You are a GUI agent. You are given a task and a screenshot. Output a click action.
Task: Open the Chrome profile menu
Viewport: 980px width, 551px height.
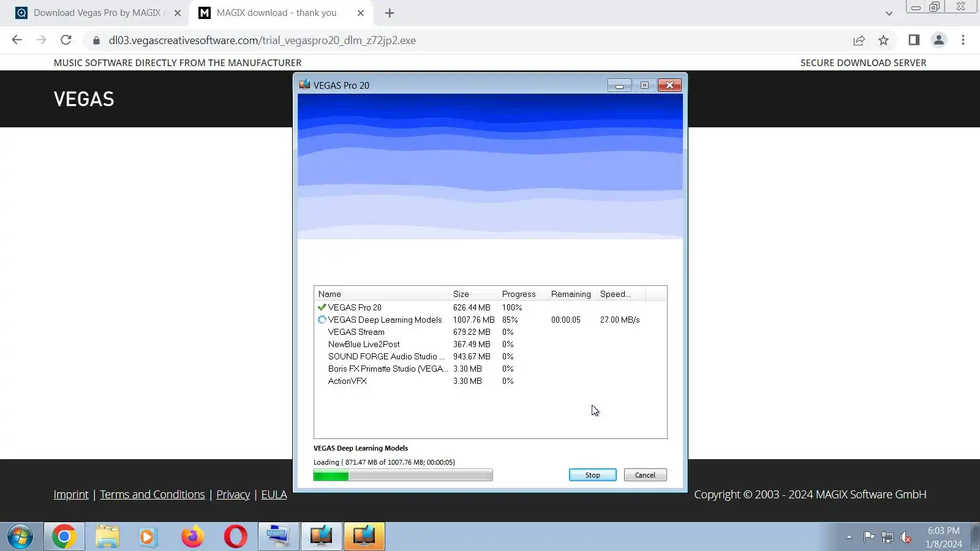pyautogui.click(x=938, y=40)
